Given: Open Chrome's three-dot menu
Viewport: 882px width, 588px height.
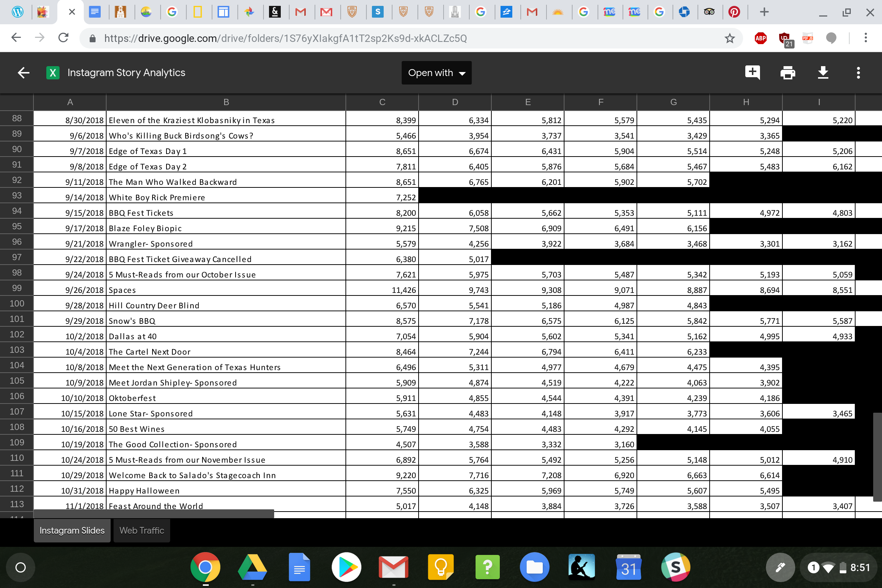Looking at the screenshot, I should point(865,38).
